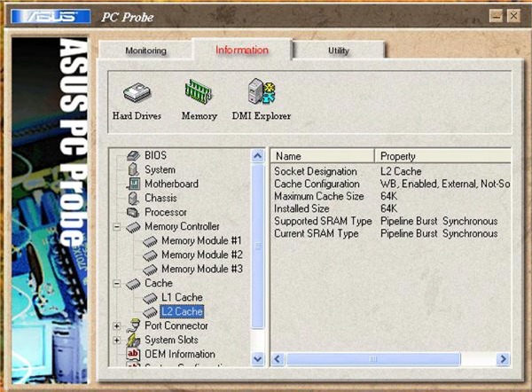532x392 pixels.
Task: Click the OEM Information 'ab' icon
Action: tap(133, 354)
